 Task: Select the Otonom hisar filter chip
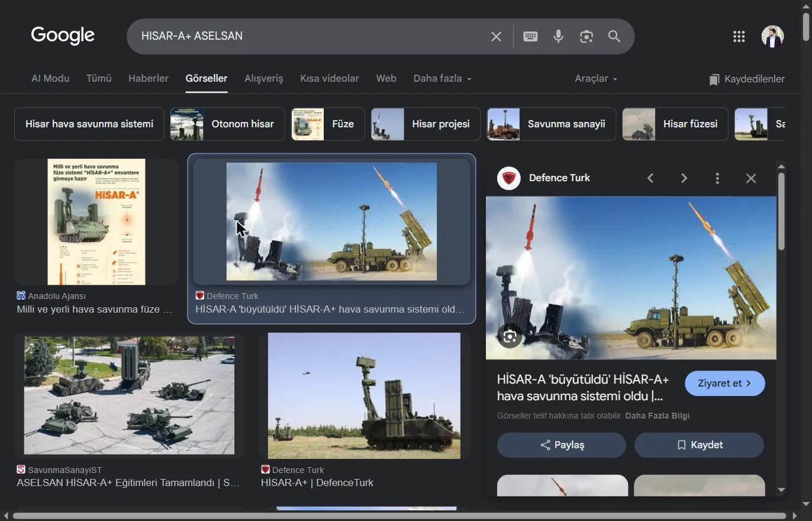tap(227, 124)
